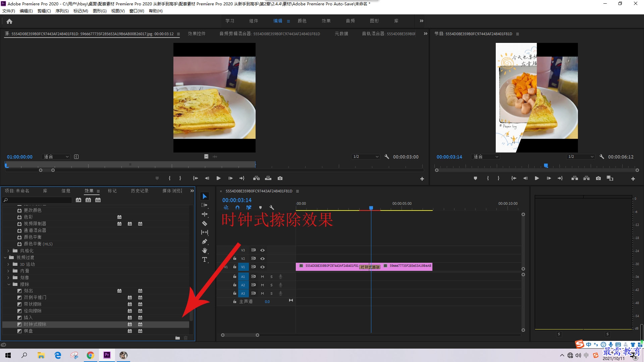Play in the Program monitor
Viewport: 644px width, 362px height.
[537, 178]
